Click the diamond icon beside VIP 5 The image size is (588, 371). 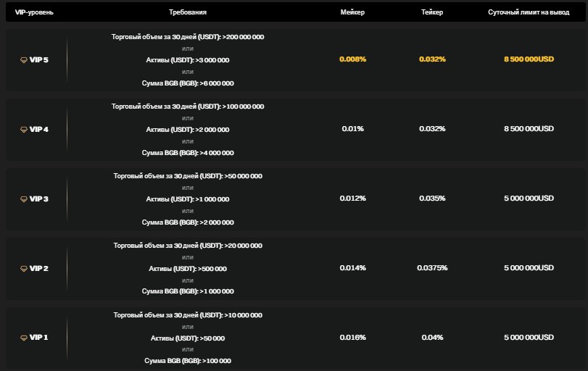click(23, 59)
